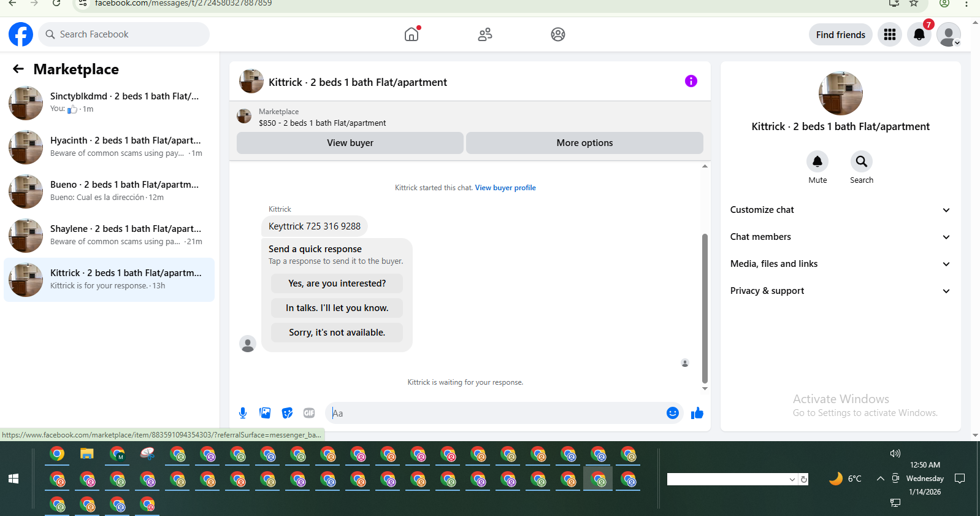Open taskbar volume speaker icon
Screen dimensions: 980x516
click(x=895, y=453)
